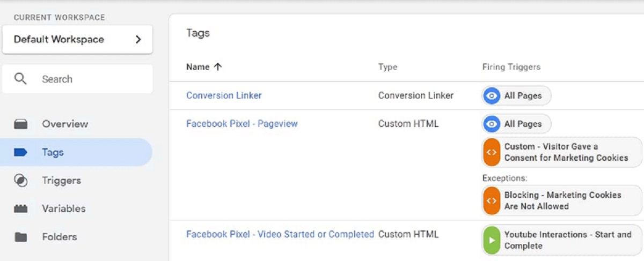The height and width of the screenshot is (261, 644).
Task: Click the magnifying glass search icon
Action: [20, 79]
